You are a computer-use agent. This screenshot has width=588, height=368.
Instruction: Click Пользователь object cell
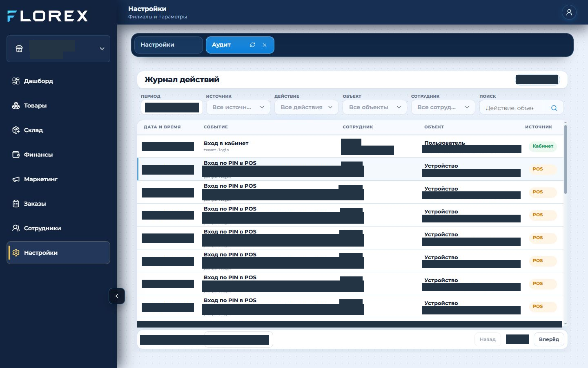pos(445,143)
